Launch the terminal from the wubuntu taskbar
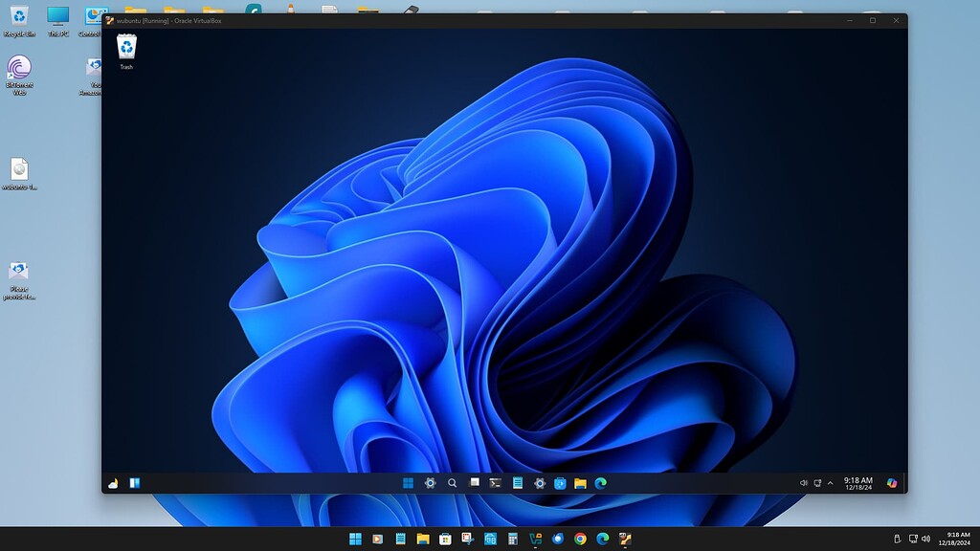980x551 pixels. (494, 483)
